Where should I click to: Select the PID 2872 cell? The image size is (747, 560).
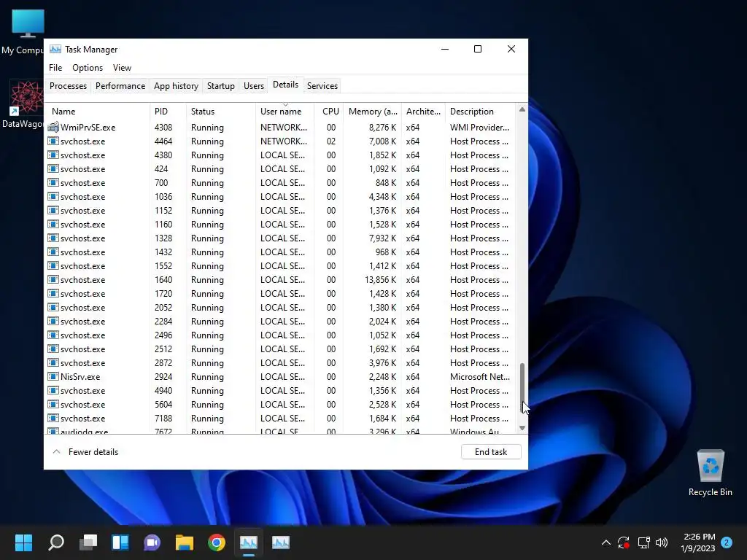[163, 363]
